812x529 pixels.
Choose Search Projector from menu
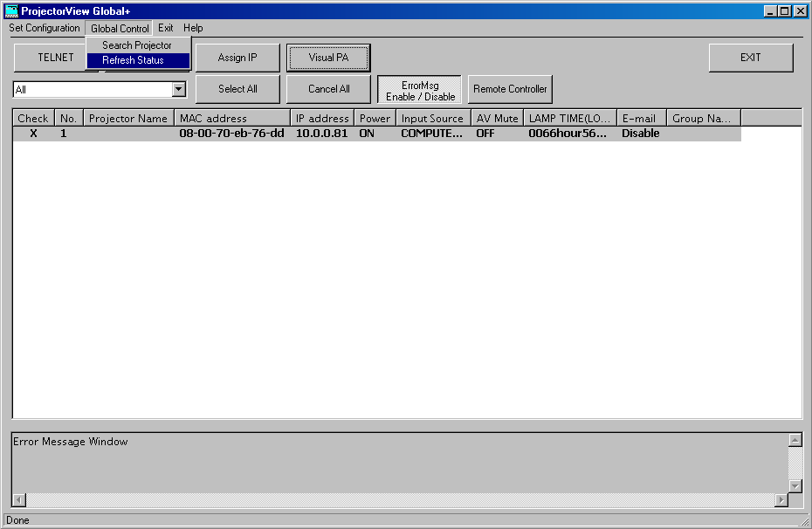(138, 45)
